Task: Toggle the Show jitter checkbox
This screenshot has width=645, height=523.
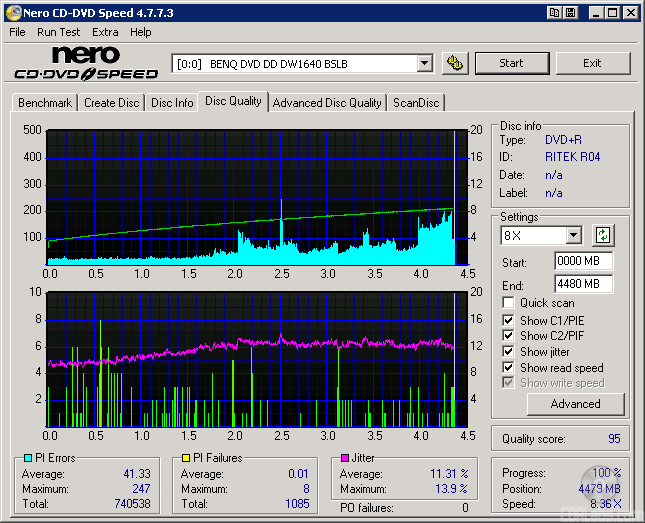Action: tap(509, 352)
